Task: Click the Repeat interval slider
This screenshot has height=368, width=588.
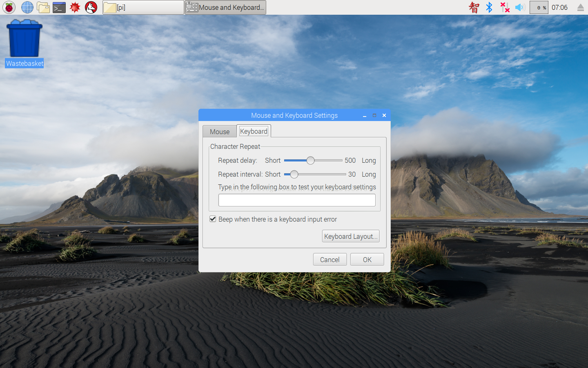Action: [315, 174]
